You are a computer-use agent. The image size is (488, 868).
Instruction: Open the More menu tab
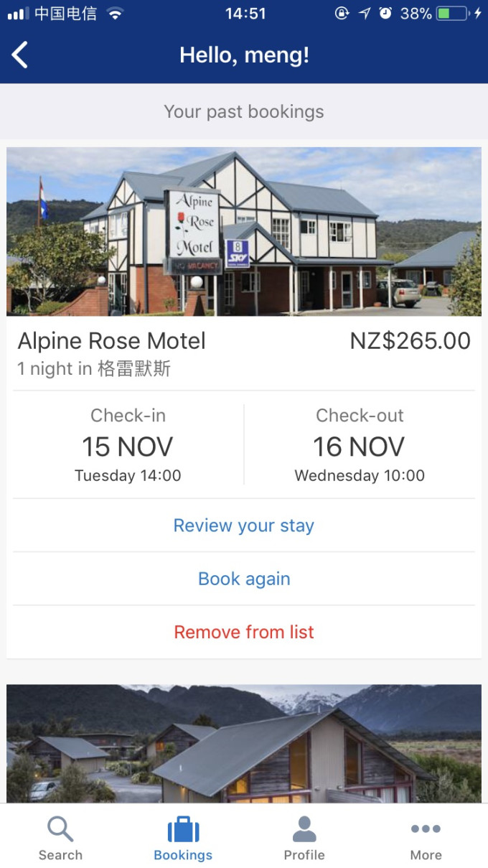tap(426, 838)
